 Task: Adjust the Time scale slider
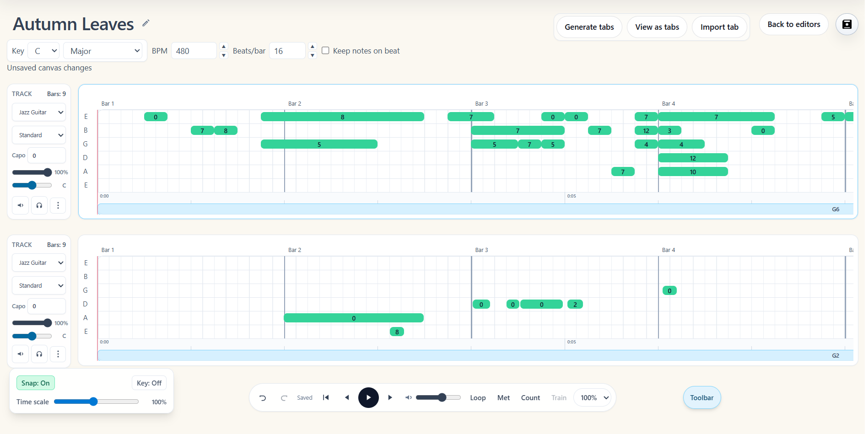[x=96, y=402]
